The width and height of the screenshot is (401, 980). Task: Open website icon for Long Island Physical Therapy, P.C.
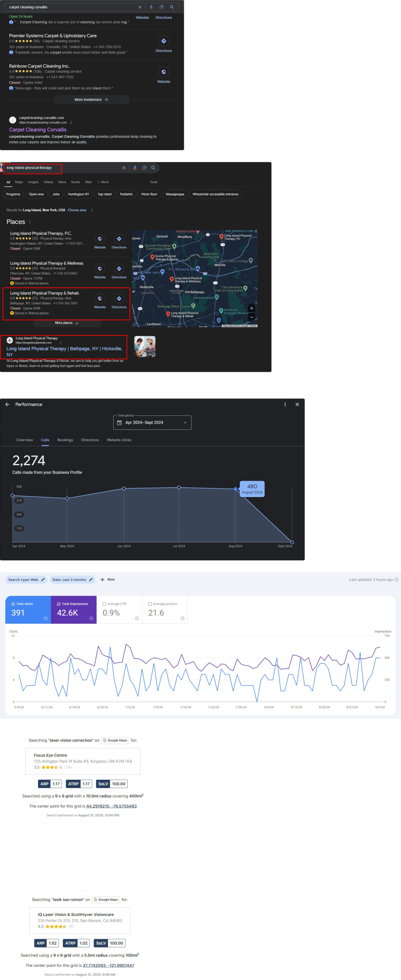point(100,239)
